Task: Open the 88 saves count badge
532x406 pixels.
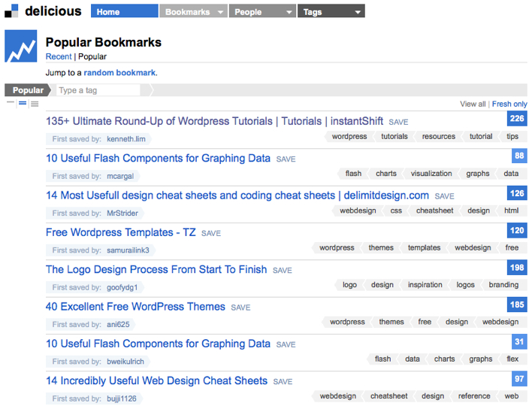Action: point(519,156)
